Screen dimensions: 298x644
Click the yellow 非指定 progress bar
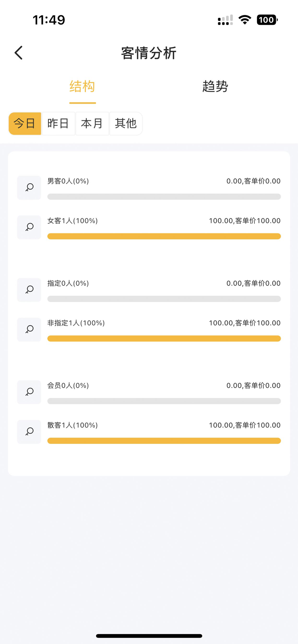click(164, 338)
